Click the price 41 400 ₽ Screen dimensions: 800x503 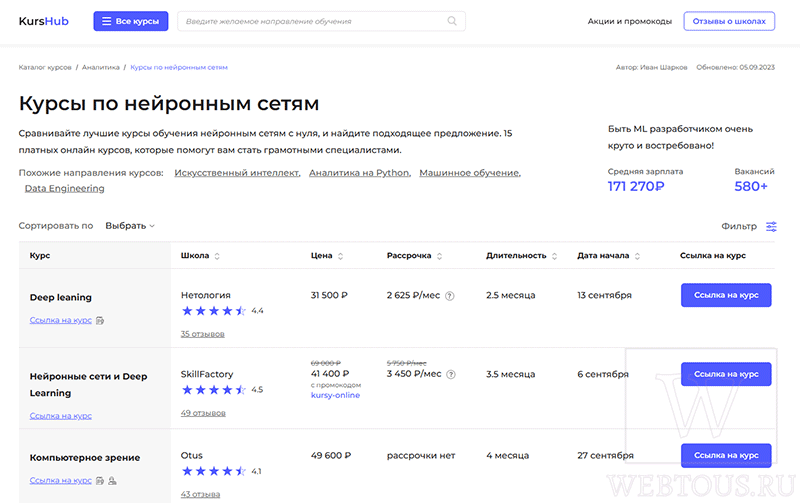[x=330, y=373]
